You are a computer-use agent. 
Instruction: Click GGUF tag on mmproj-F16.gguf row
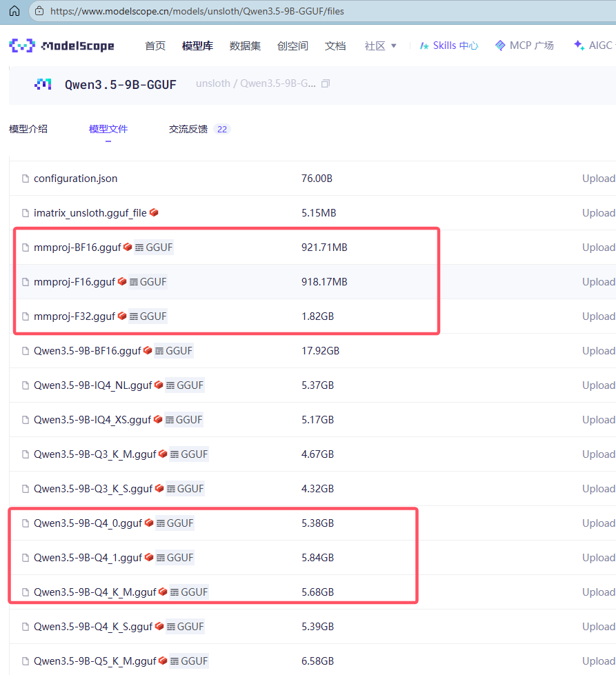[148, 281]
